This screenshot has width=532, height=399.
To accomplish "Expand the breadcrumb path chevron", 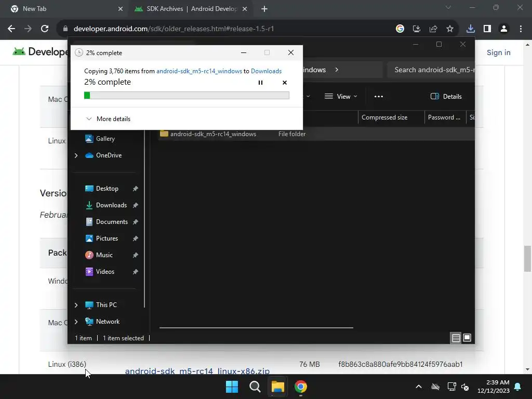I will tap(337, 70).
